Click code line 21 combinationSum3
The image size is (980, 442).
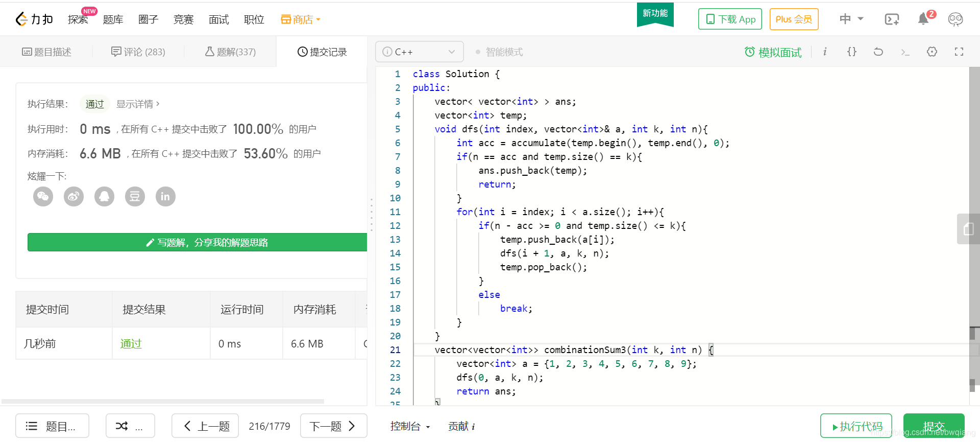[x=574, y=350]
